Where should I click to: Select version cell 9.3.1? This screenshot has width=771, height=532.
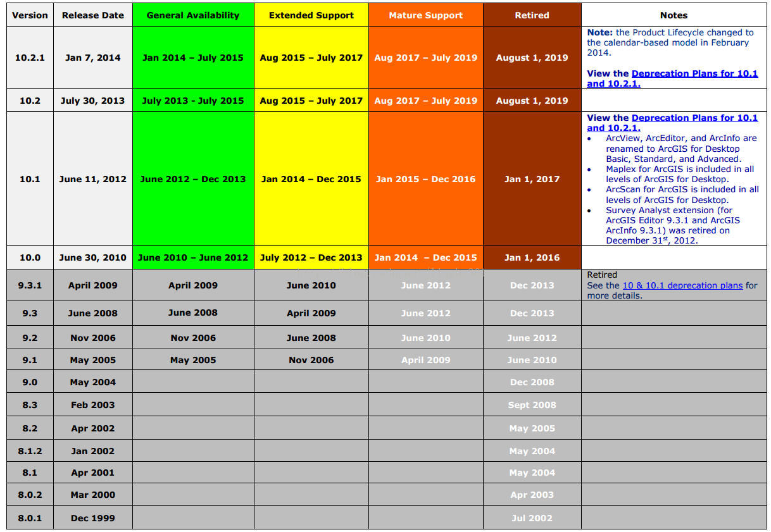pos(30,285)
